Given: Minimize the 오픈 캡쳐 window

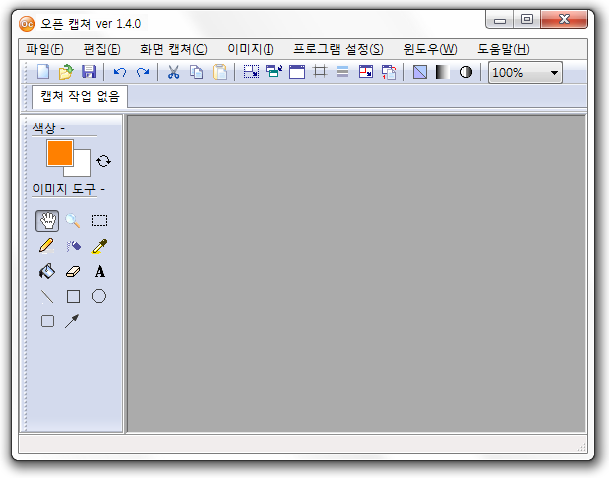Looking at the screenshot, I should [499, 20].
